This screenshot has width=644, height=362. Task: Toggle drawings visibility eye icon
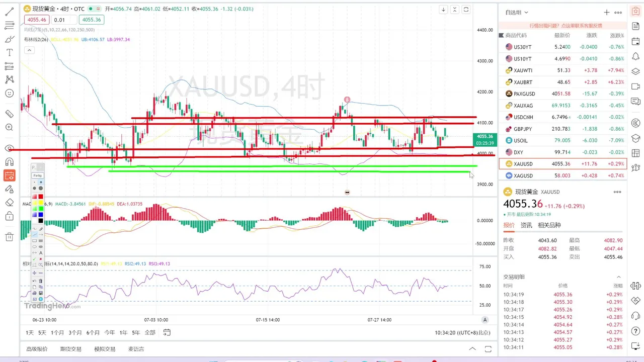(x=9, y=148)
